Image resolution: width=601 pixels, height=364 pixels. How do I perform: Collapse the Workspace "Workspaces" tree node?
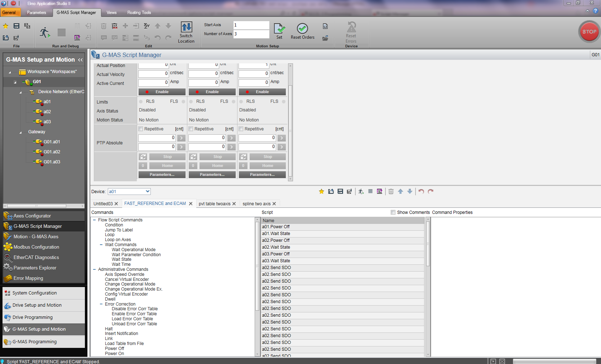(x=10, y=72)
